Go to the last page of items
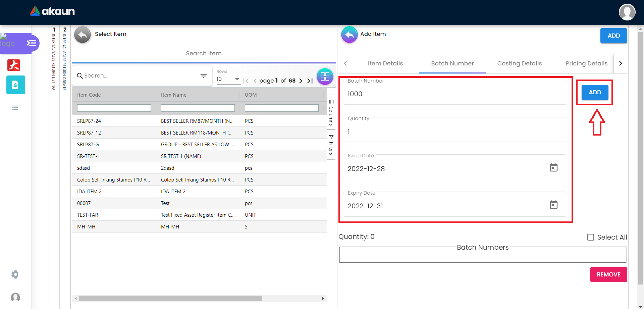644x309 pixels. pyautogui.click(x=310, y=81)
